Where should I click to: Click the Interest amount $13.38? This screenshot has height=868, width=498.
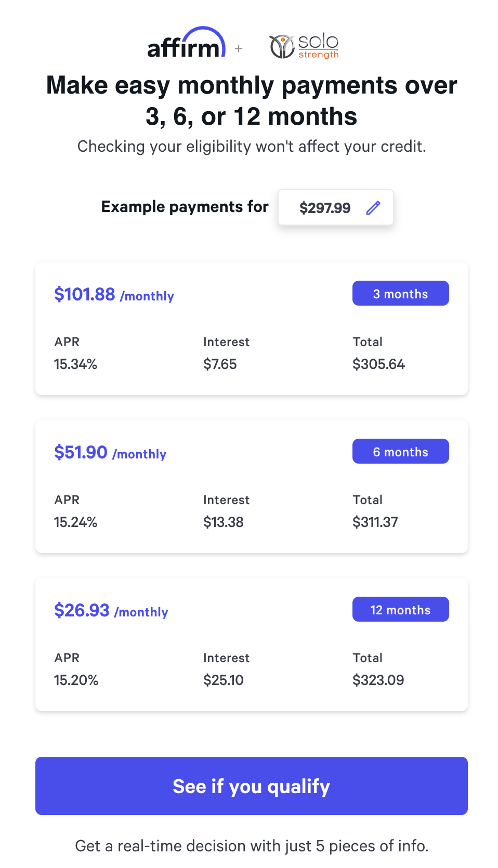coord(224,522)
